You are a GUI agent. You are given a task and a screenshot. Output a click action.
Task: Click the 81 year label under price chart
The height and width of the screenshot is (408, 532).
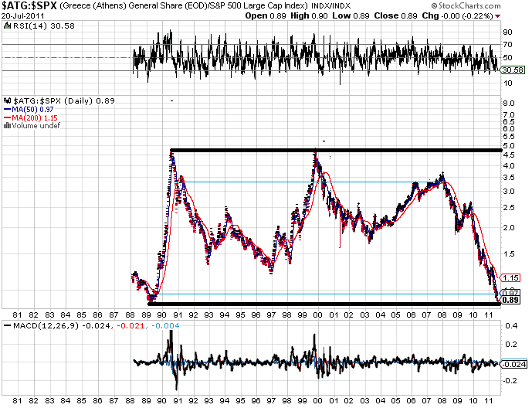(x=17, y=315)
